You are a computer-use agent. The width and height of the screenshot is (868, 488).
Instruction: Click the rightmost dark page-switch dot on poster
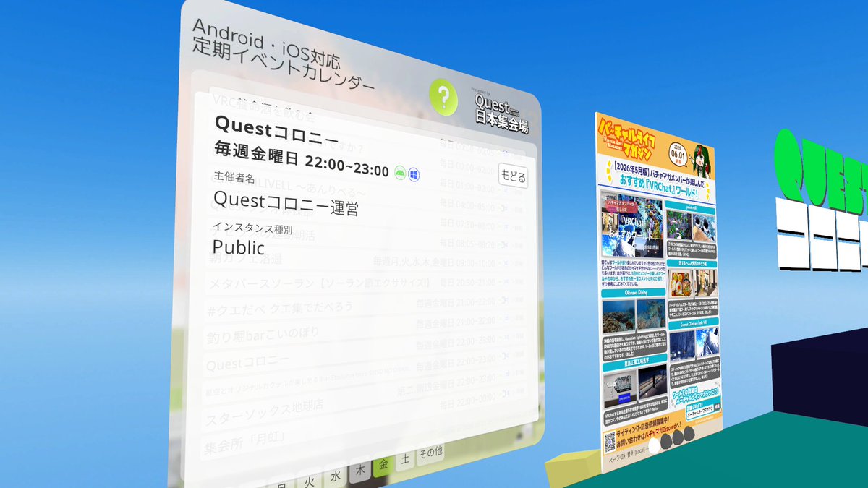[689, 435]
